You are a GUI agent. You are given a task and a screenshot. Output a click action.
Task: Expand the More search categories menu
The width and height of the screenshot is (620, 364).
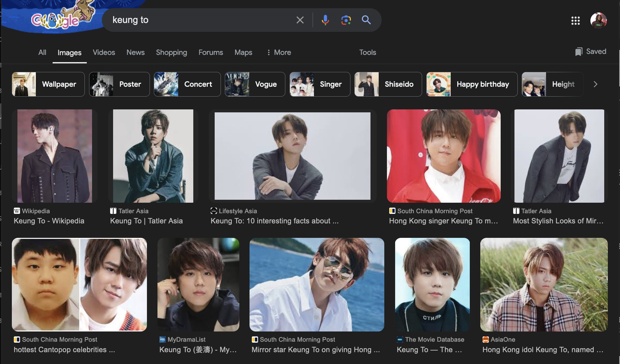(279, 53)
